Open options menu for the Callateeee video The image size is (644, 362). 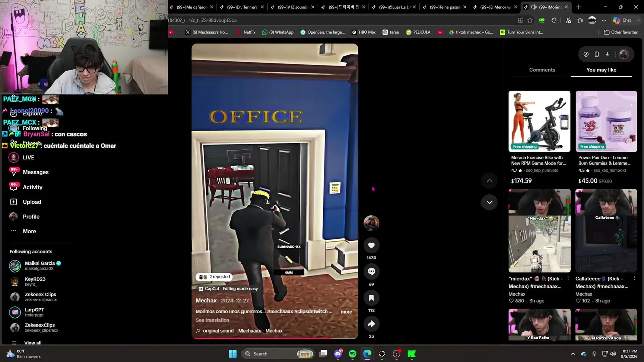coord(634,278)
